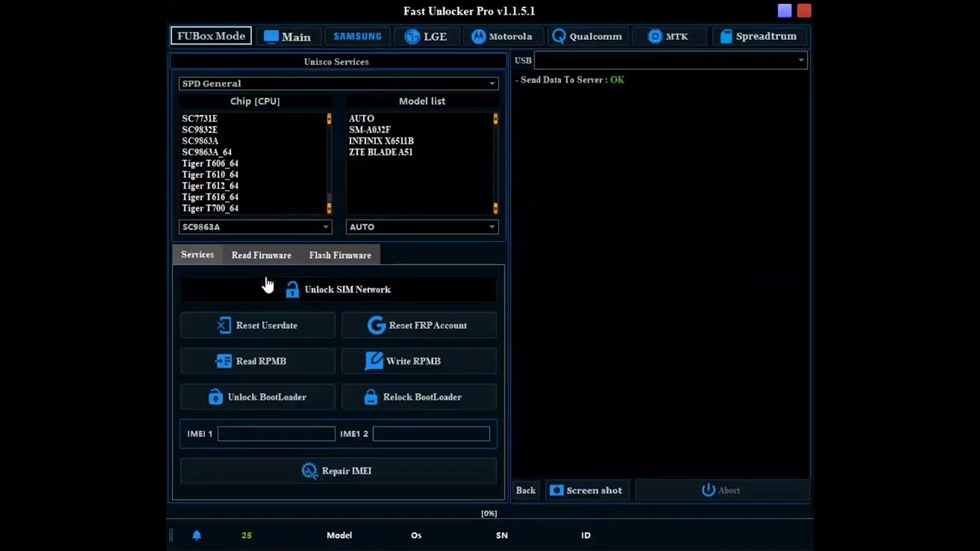Choose Tiger T700_64 chip
The image size is (980, 551).
point(210,208)
